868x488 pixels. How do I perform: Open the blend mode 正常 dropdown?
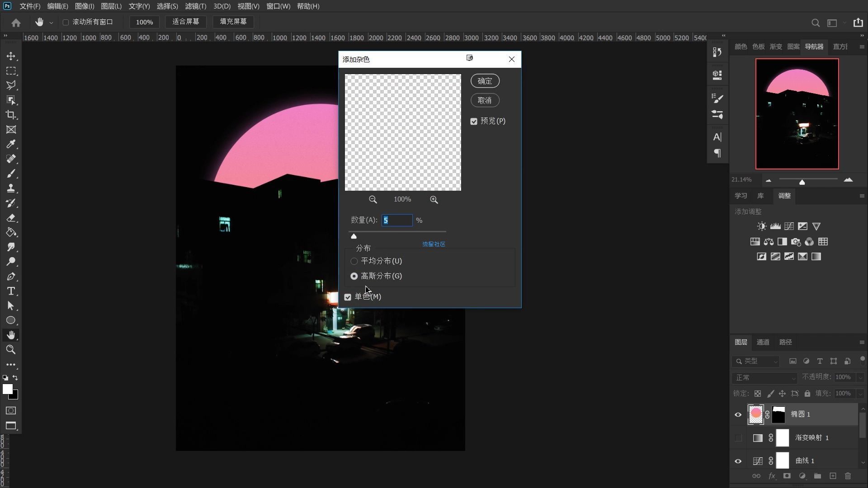764,377
